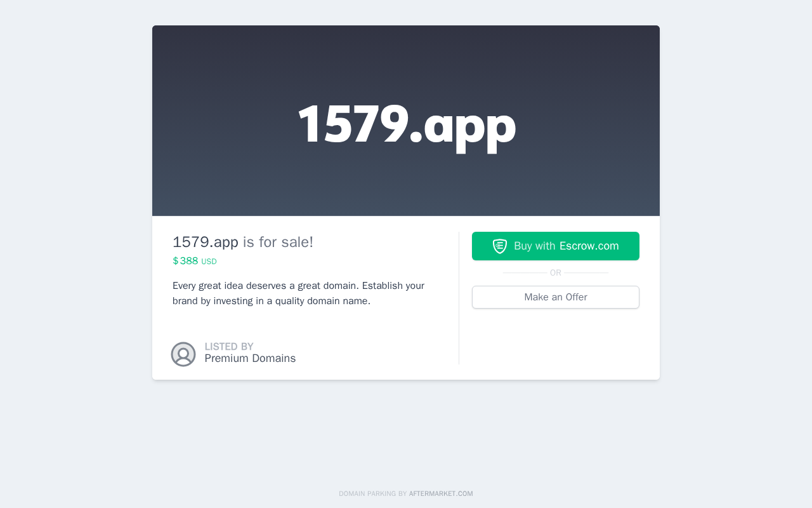Click the "brand by investing" description line
Screen dimensions: 812x508
(x=271, y=301)
